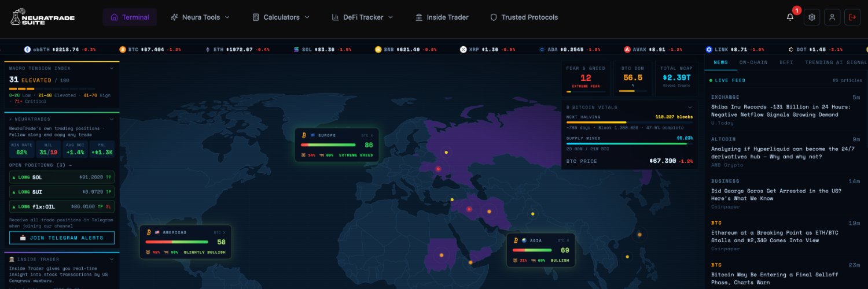This screenshot has height=289, width=868.
Task: Click the Bitcoin icon on Europe card
Action: coord(303,135)
